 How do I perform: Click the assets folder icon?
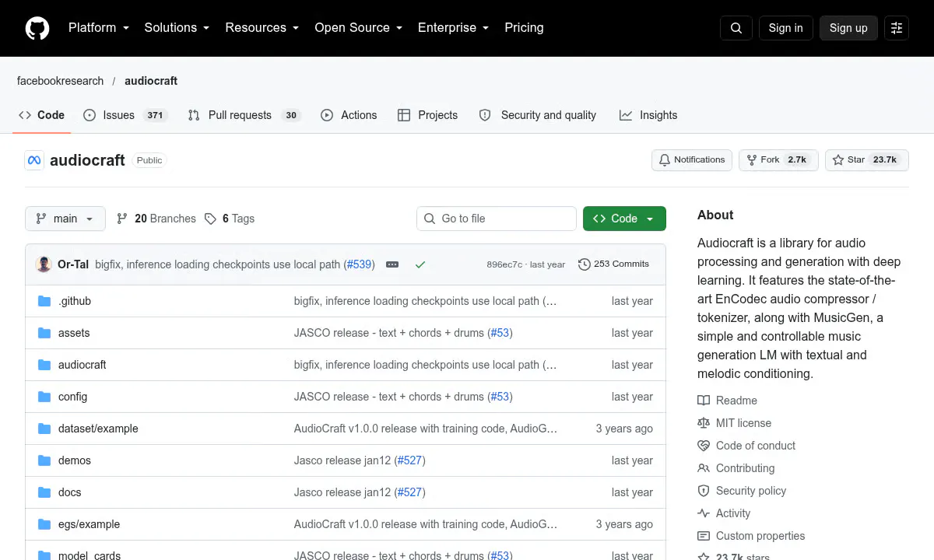click(x=44, y=333)
